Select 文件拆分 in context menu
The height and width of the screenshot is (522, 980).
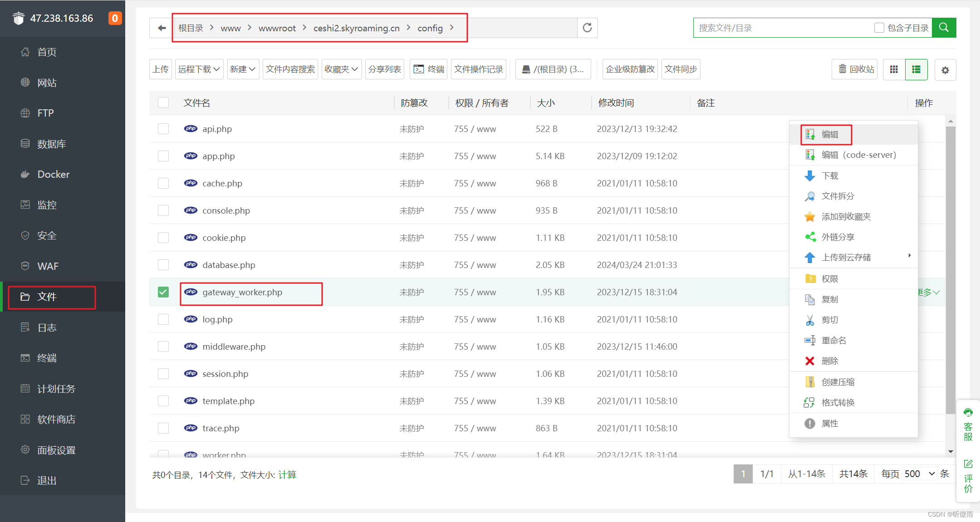point(853,196)
